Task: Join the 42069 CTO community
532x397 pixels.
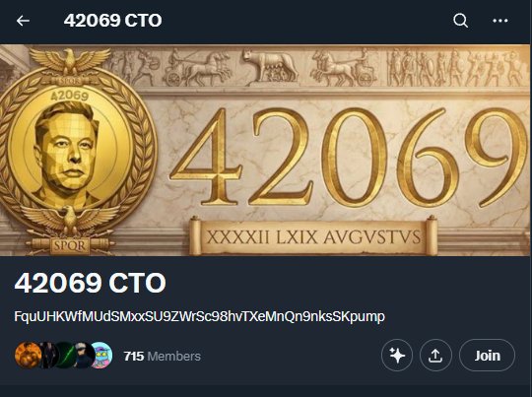Action: tap(488, 356)
